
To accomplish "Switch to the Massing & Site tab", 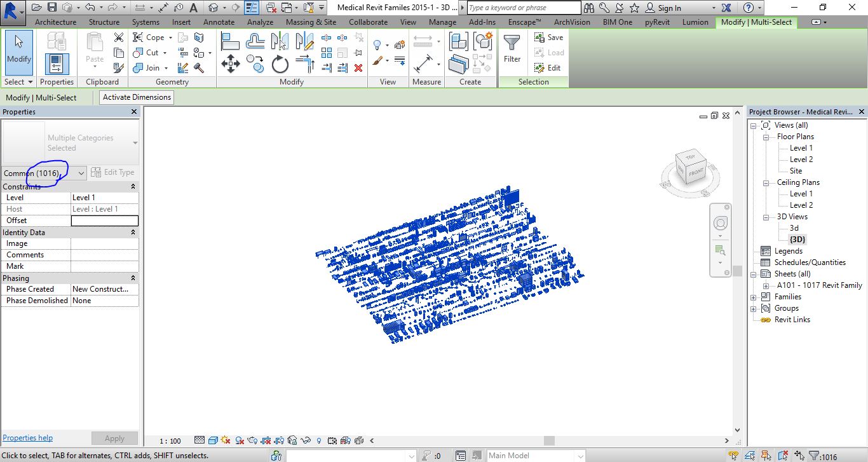I will 311,22.
